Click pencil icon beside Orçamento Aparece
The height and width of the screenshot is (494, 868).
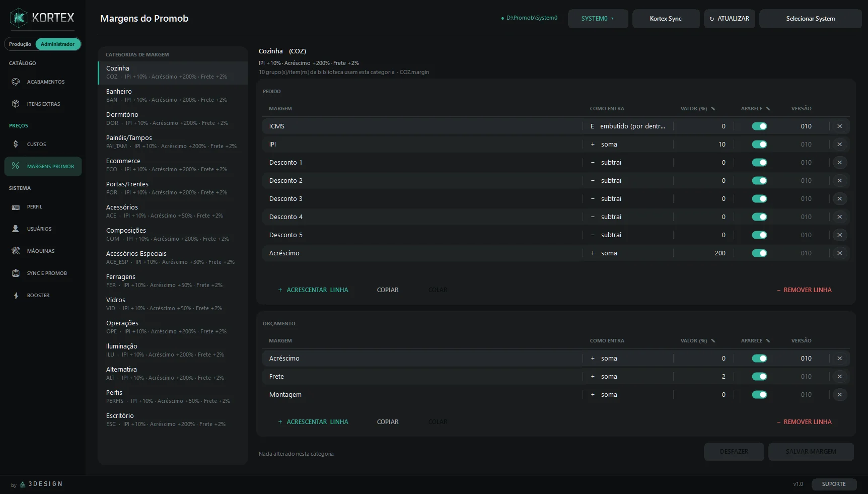point(768,341)
